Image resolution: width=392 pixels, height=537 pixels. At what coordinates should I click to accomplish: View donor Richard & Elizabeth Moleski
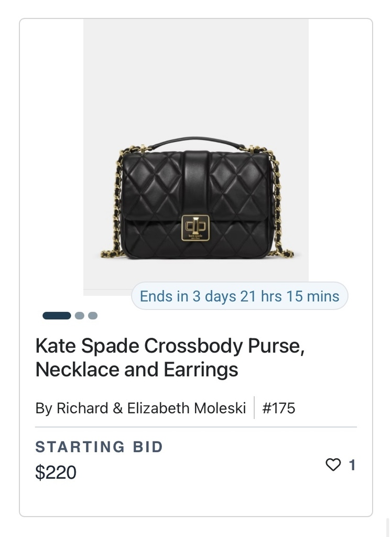pyautogui.click(x=140, y=408)
